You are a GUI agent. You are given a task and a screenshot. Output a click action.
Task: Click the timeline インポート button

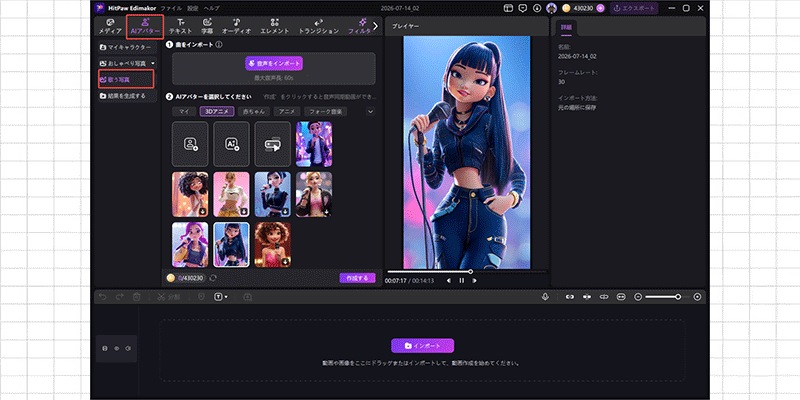click(x=422, y=345)
